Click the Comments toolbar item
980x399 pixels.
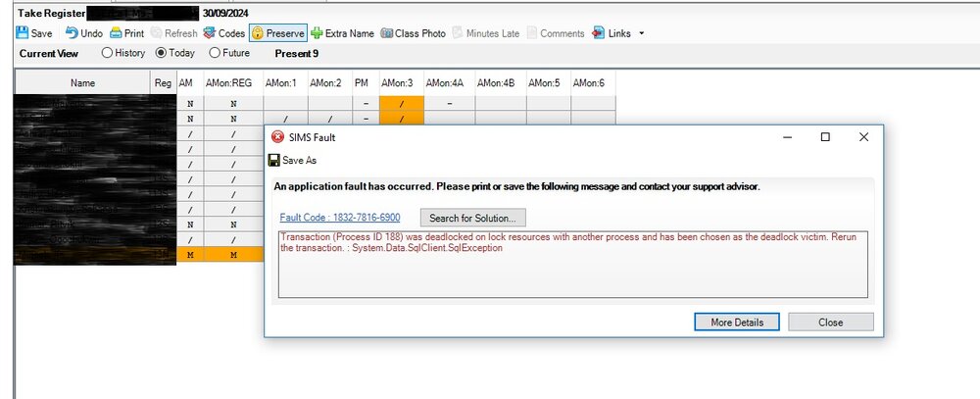556,33
